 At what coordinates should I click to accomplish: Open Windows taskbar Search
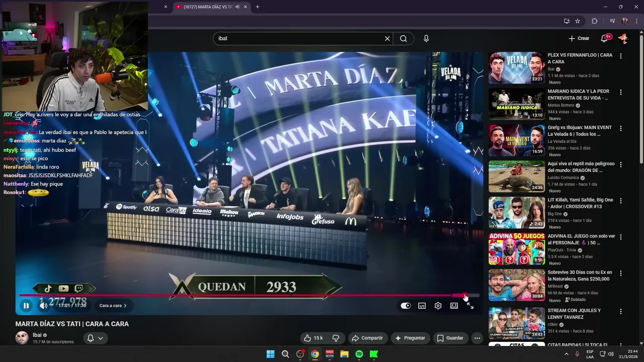[x=285, y=354]
